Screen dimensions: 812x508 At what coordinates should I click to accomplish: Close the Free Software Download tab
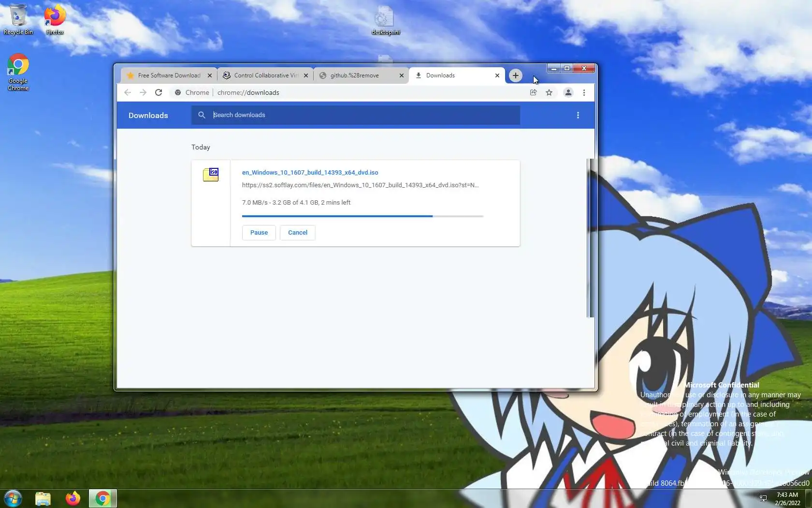pyautogui.click(x=210, y=75)
